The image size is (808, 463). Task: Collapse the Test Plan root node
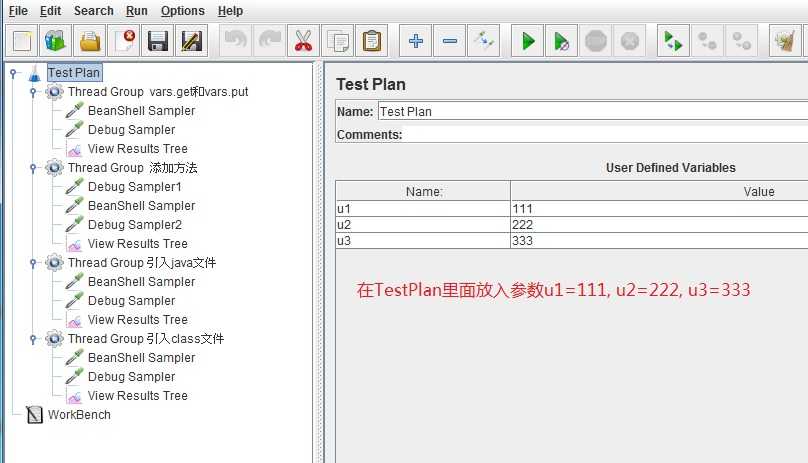pyautogui.click(x=13, y=74)
